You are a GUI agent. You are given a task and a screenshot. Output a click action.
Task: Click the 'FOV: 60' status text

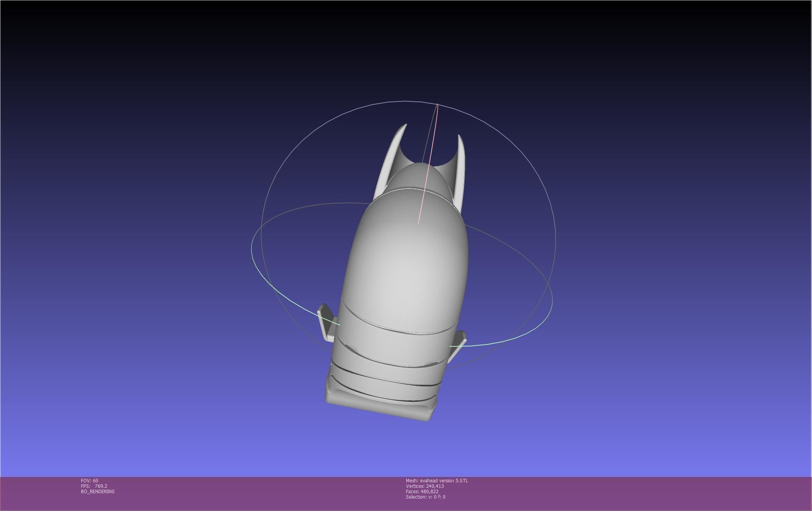[89, 481]
